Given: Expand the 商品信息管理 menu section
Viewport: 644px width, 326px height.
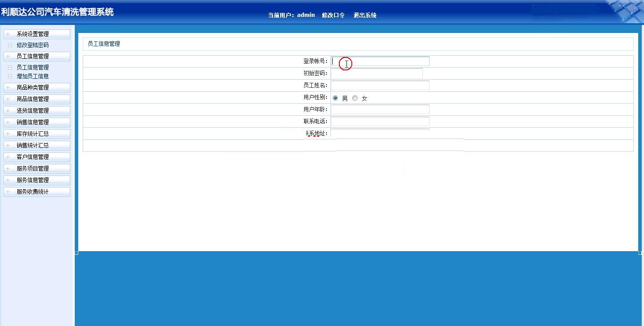Looking at the screenshot, I should tap(36, 99).
